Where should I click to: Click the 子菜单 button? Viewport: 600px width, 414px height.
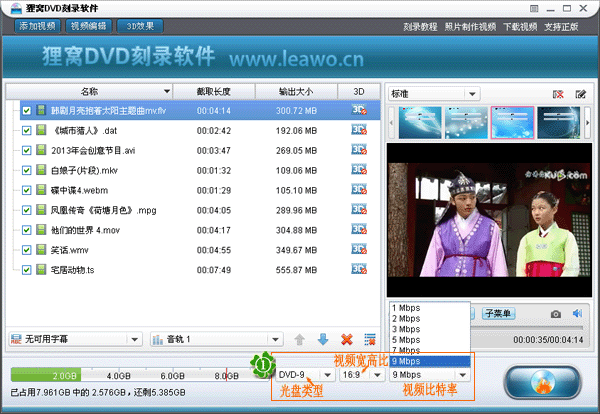(x=498, y=314)
